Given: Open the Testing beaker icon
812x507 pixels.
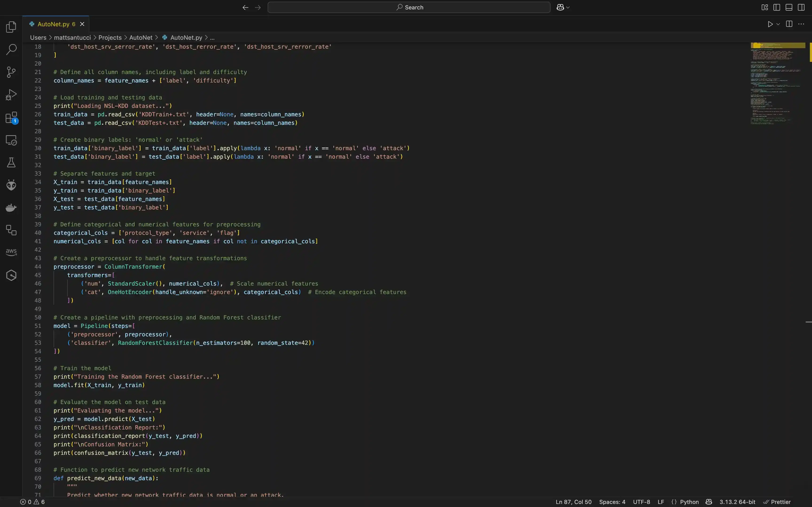Looking at the screenshot, I should click(x=11, y=162).
